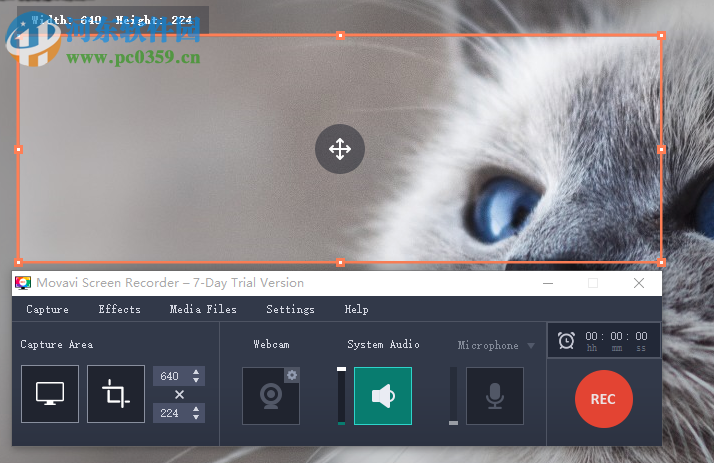Screen dimensions: 714x463
Task: Minimize the Movavi Screen Recorder window
Action: [548, 283]
